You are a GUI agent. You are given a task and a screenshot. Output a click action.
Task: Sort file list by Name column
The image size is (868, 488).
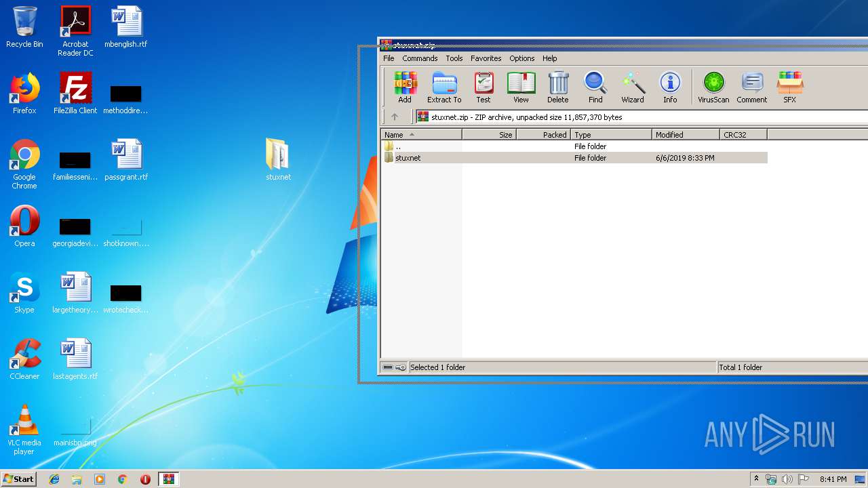[x=421, y=135]
